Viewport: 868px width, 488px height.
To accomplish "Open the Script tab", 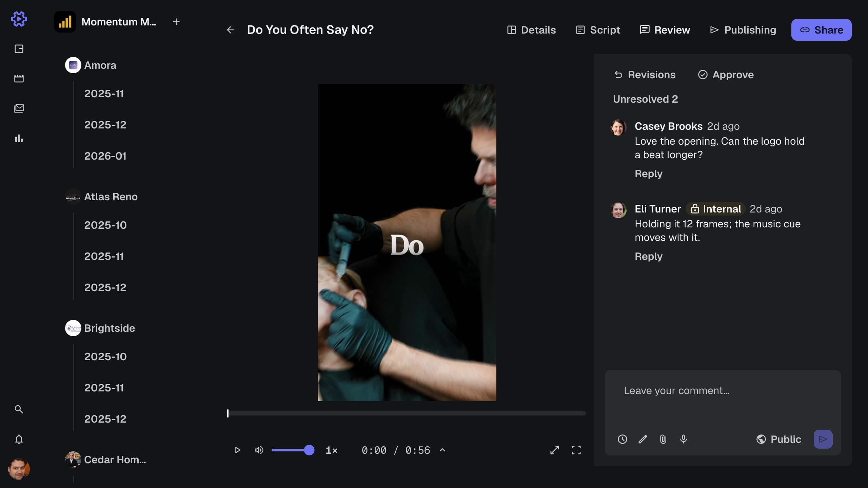I will 598,30.
